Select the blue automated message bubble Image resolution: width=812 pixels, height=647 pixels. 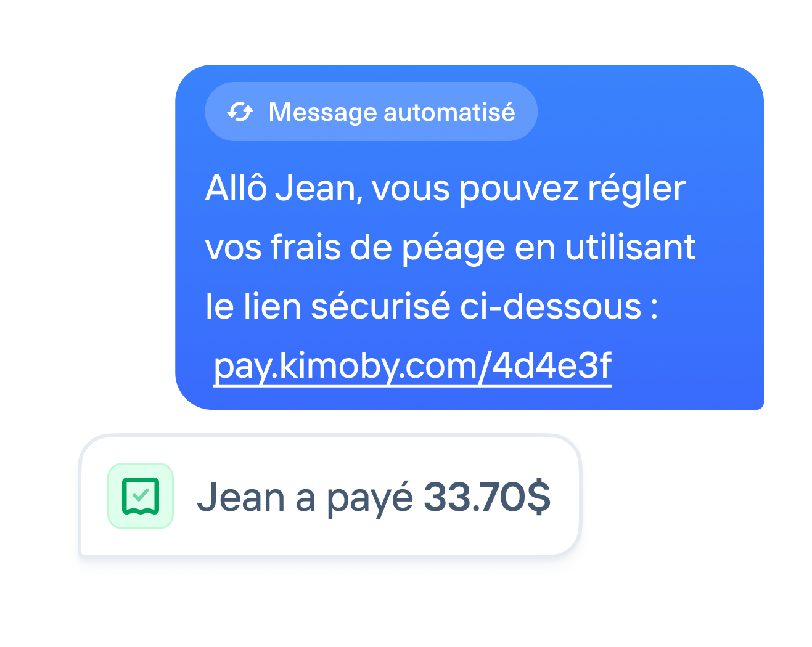[469, 237]
